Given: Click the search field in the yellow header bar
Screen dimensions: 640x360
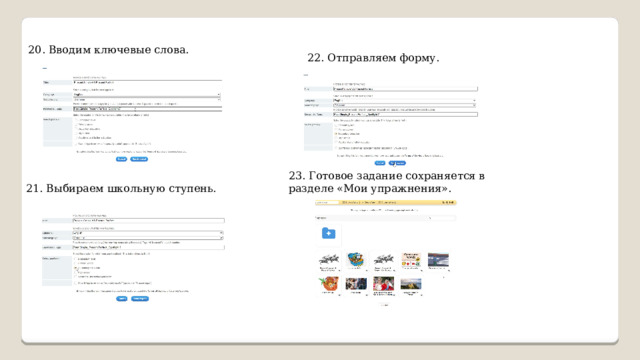Looking at the screenshot, I should (327, 202).
